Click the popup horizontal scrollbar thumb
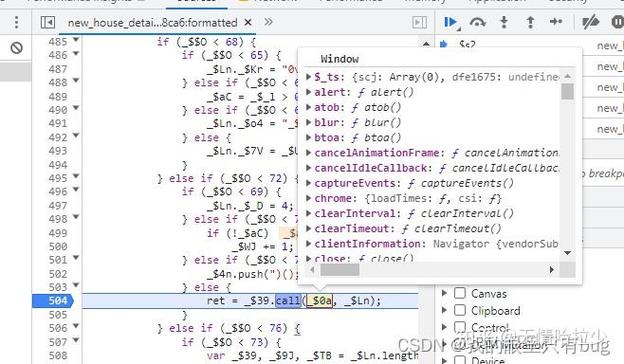Image resolution: width=624 pixels, height=364 pixels. 340,270
